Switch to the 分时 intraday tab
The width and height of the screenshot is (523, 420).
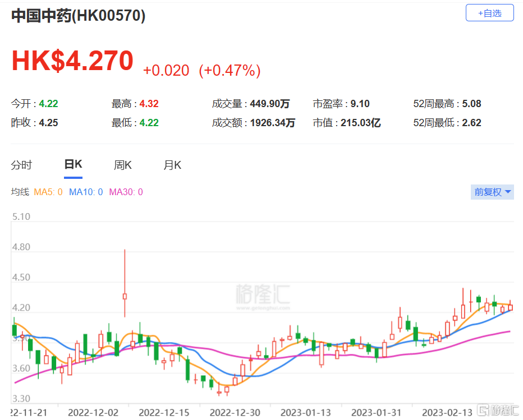coord(21,165)
